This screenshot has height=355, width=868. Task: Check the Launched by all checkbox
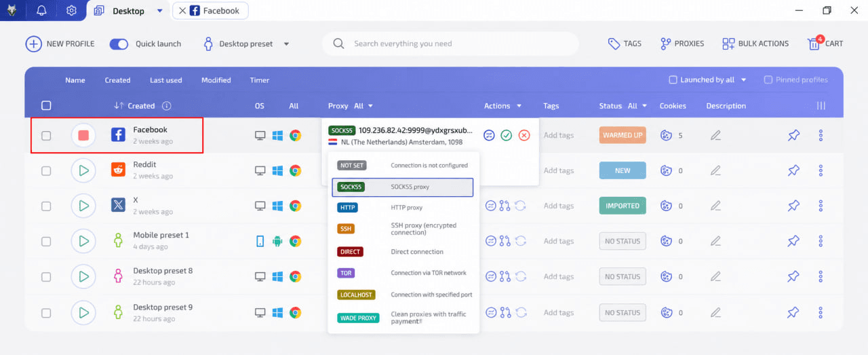(x=673, y=79)
